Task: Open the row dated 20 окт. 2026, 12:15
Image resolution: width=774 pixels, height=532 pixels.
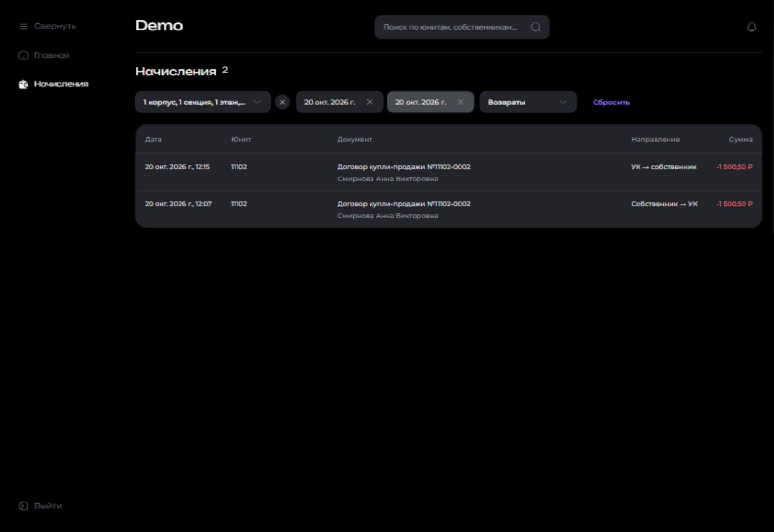Action: click(x=449, y=173)
